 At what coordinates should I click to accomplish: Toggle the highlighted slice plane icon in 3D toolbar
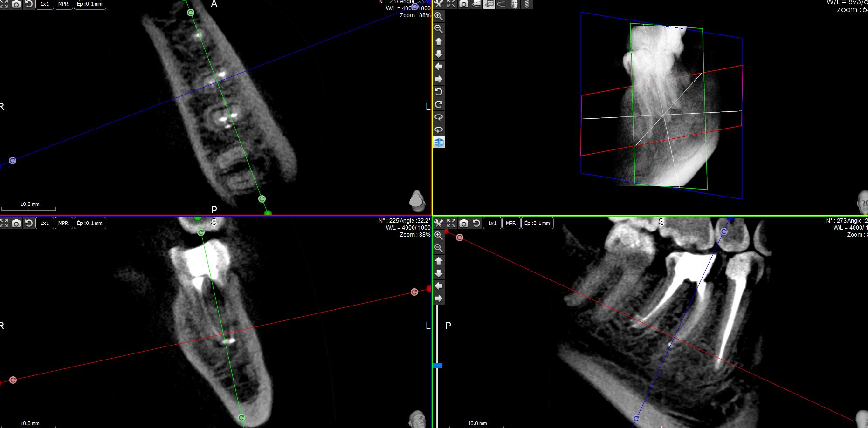[x=489, y=4]
